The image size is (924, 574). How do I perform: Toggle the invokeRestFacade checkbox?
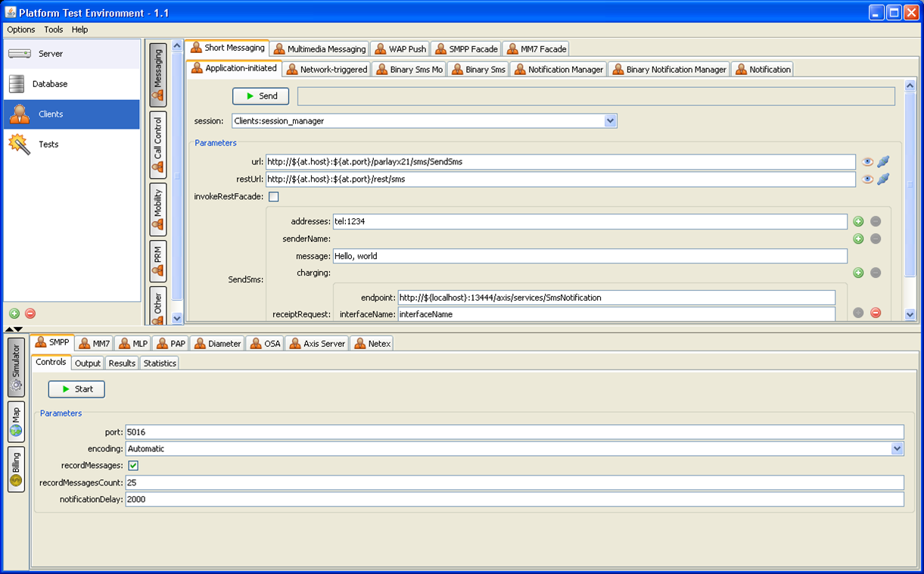click(x=274, y=197)
